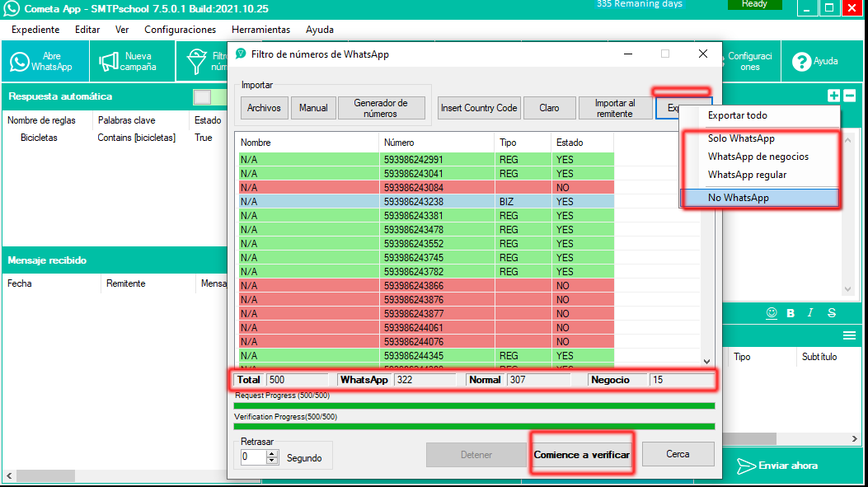The image size is (868, 487).
Task: Increase the Retrasar delay with the up arrow
Action: 272,454
